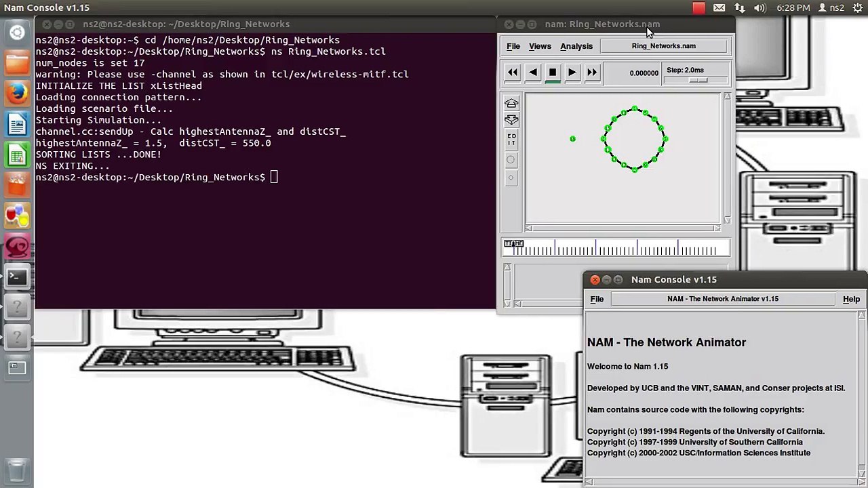868x488 pixels.
Task: Click the tick-marked timeline bar
Action: 616,248
